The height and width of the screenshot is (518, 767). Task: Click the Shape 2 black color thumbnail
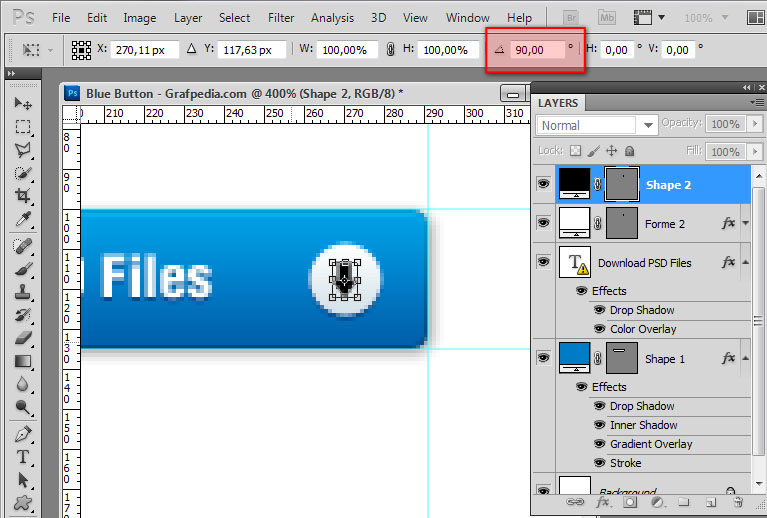(575, 184)
